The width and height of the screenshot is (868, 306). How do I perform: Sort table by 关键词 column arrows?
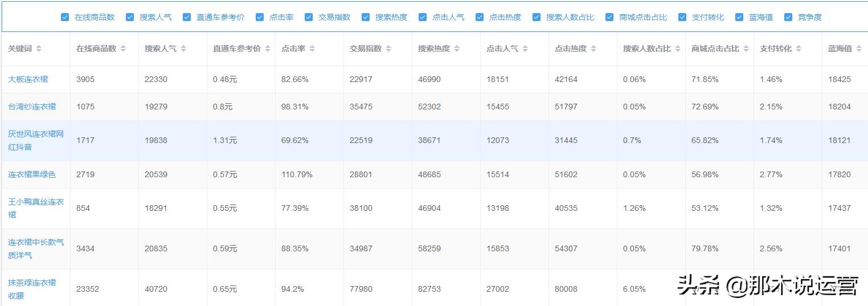pyautogui.click(x=39, y=49)
